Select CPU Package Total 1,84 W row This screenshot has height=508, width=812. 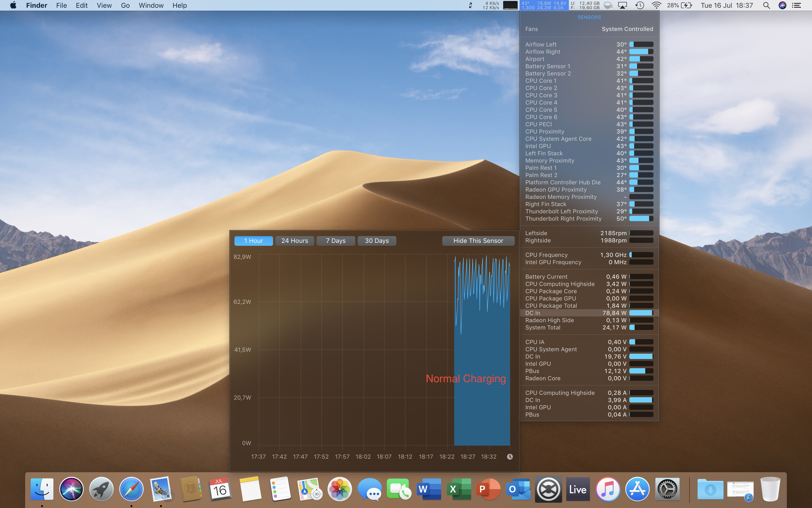tap(589, 306)
